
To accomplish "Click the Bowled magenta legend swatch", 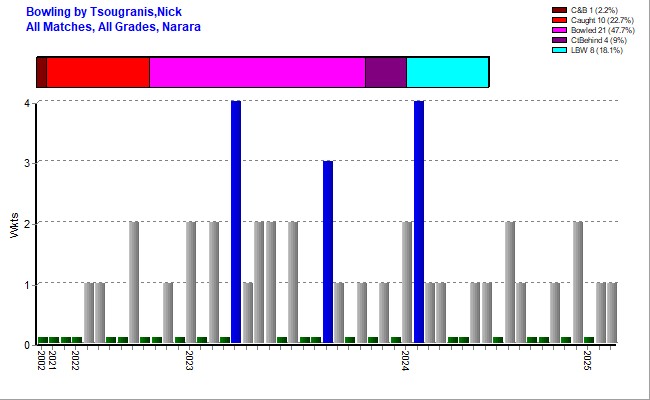I will point(559,30).
